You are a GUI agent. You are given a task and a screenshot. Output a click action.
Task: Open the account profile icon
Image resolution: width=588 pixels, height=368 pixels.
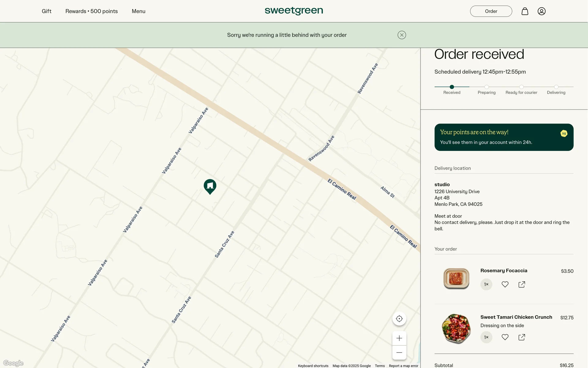pos(541,11)
